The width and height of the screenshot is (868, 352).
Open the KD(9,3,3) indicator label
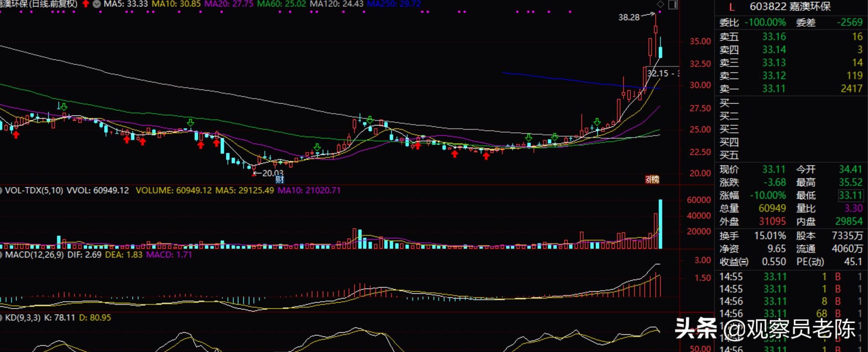tap(22, 317)
